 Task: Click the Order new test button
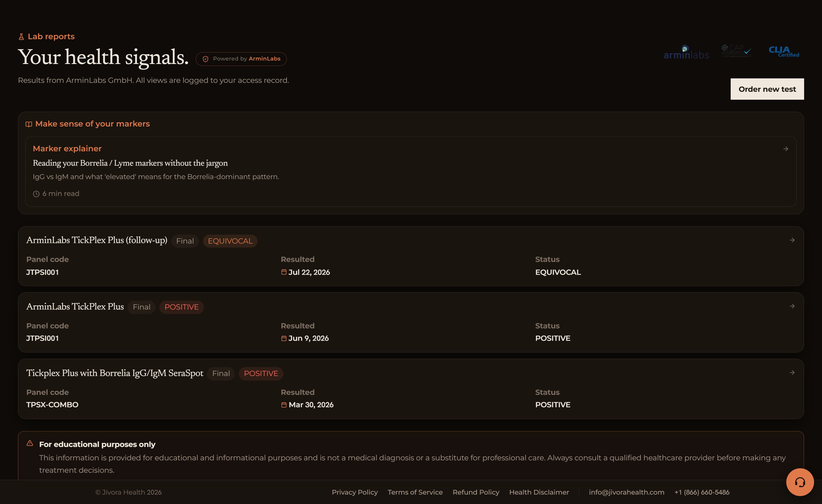(767, 89)
